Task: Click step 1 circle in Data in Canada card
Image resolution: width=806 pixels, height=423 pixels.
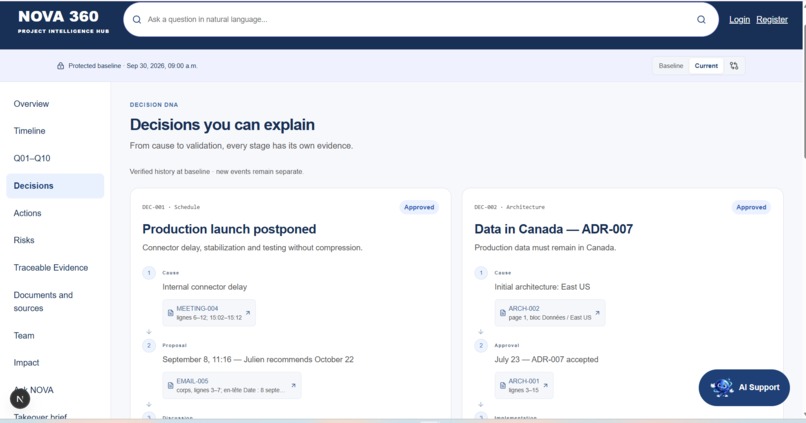Action: [481, 272]
